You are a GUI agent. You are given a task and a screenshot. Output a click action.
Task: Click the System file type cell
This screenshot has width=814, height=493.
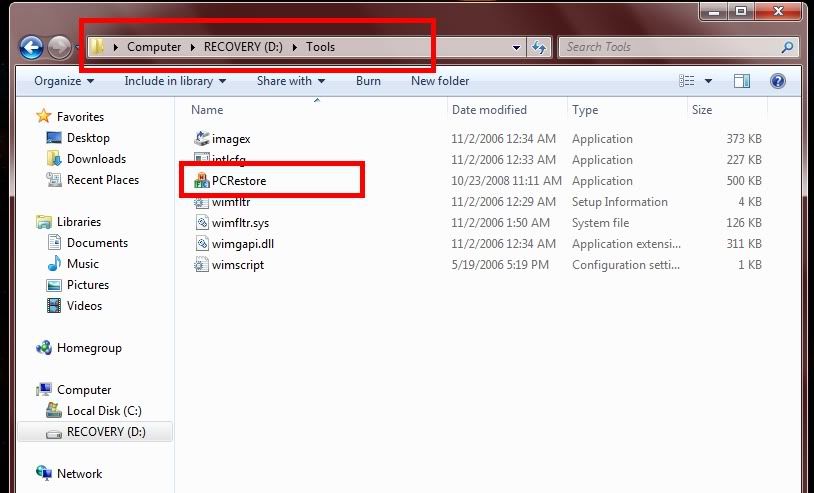click(x=601, y=223)
